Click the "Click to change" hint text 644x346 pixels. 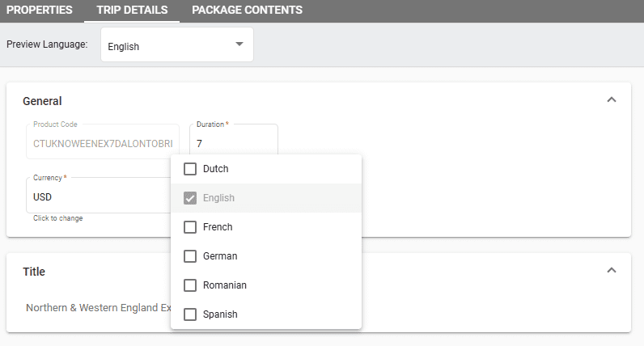57,218
